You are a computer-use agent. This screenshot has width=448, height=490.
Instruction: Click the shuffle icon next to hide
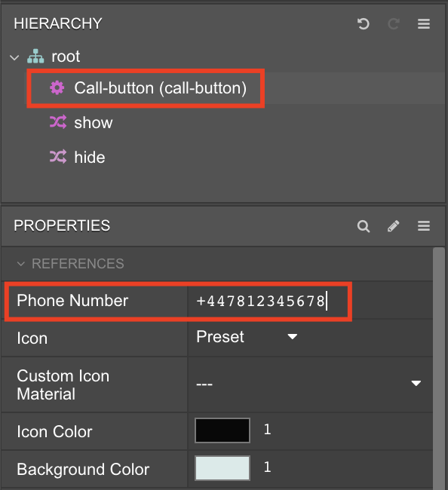58,157
